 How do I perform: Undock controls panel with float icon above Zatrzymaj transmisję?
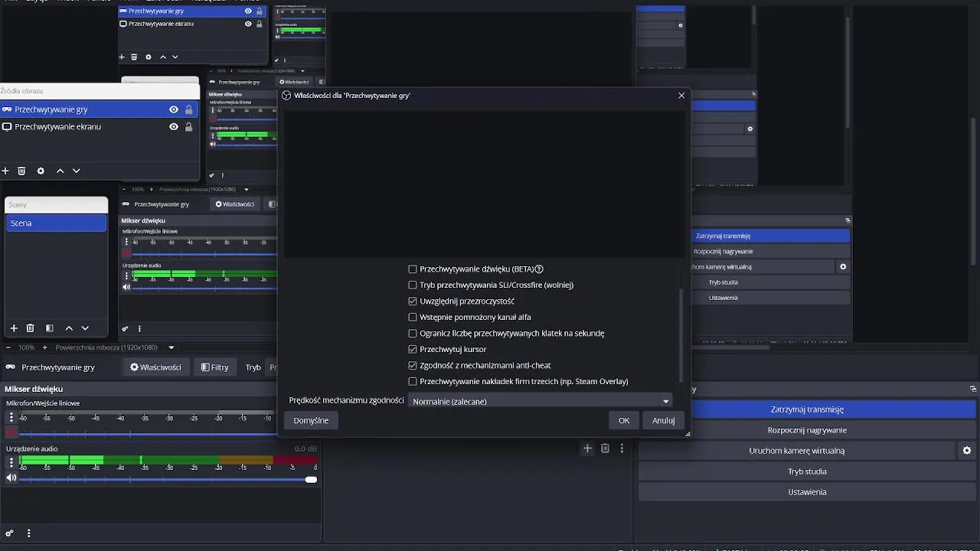[x=973, y=390]
